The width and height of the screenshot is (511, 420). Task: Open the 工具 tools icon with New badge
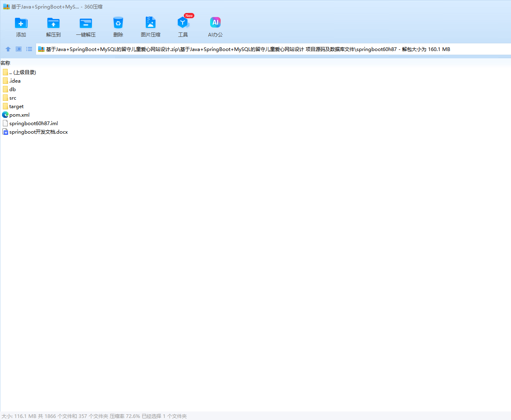tap(183, 23)
